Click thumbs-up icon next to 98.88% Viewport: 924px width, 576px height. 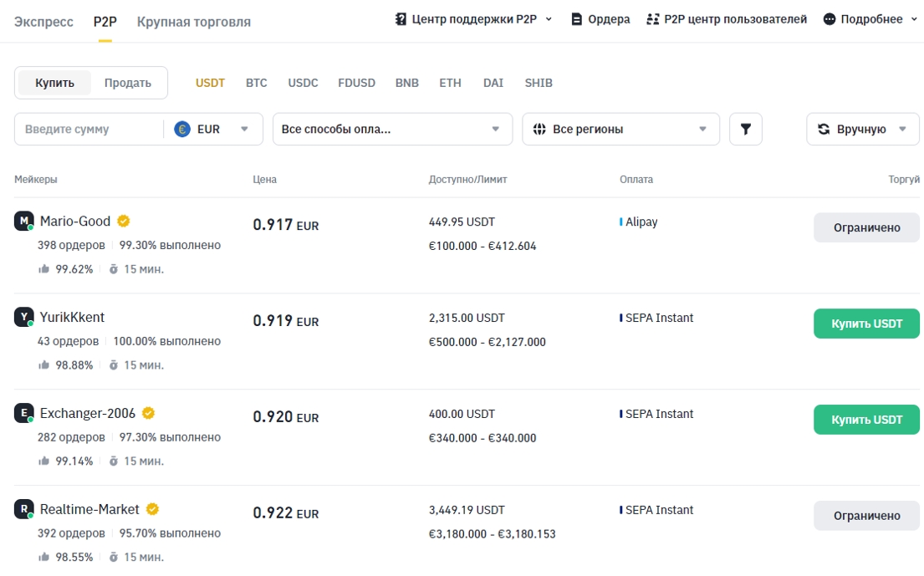tap(43, 365)
